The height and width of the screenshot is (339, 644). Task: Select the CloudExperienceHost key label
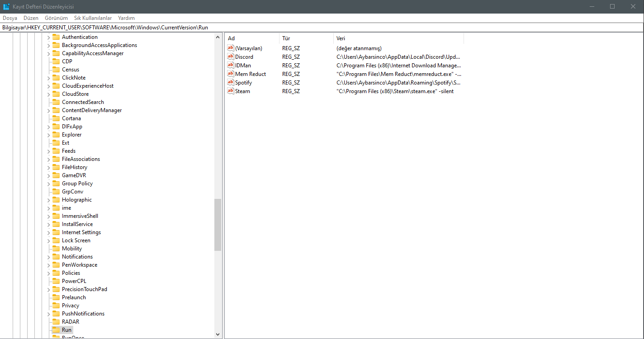[x=88, y=86]
